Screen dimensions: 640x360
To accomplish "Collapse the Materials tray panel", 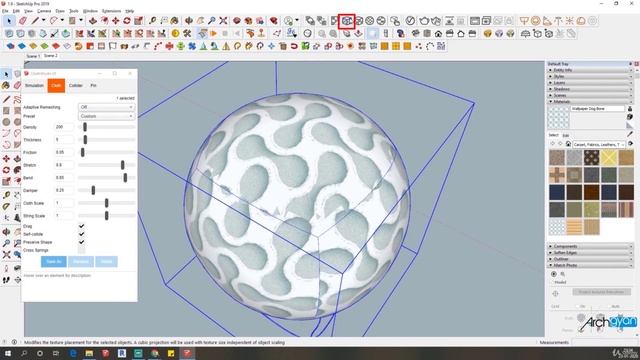I will pyautogui.click(x=590, y=101).
